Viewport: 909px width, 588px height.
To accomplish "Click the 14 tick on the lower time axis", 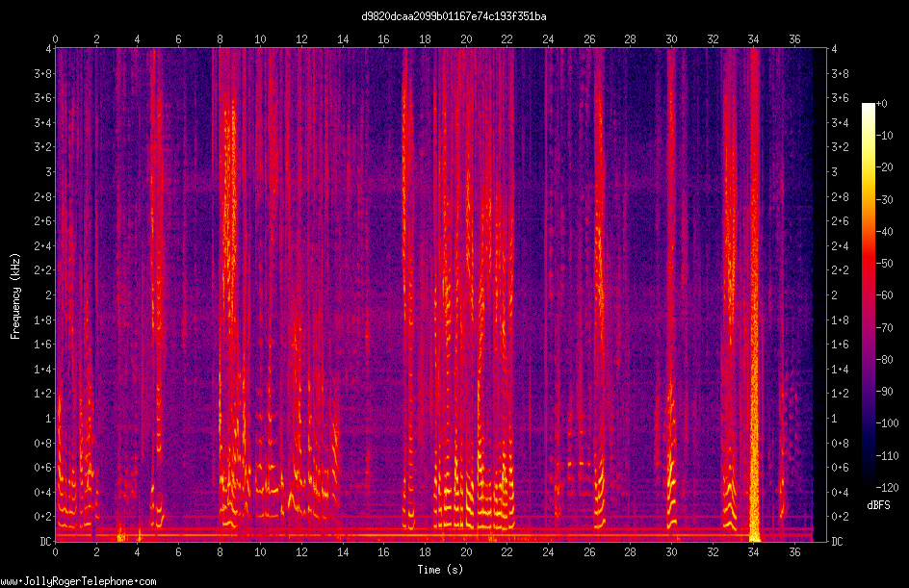I will (x=343, y=552).
